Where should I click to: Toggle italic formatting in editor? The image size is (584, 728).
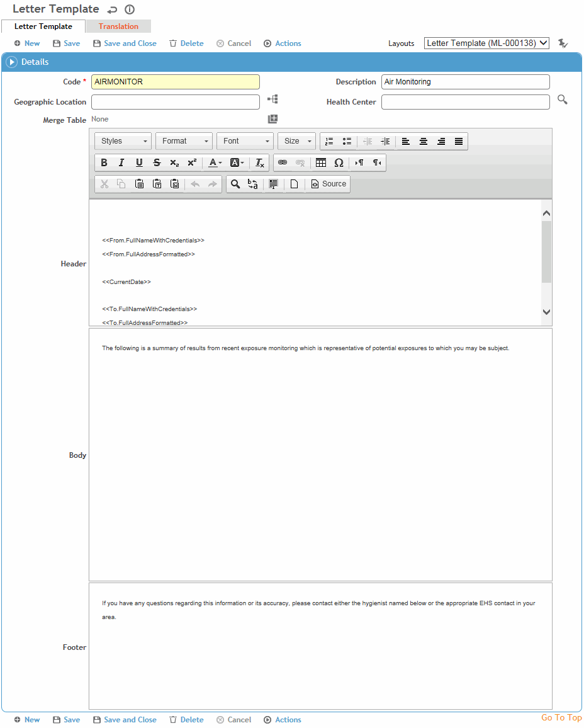pyautogui.click(x=121, y=162)
